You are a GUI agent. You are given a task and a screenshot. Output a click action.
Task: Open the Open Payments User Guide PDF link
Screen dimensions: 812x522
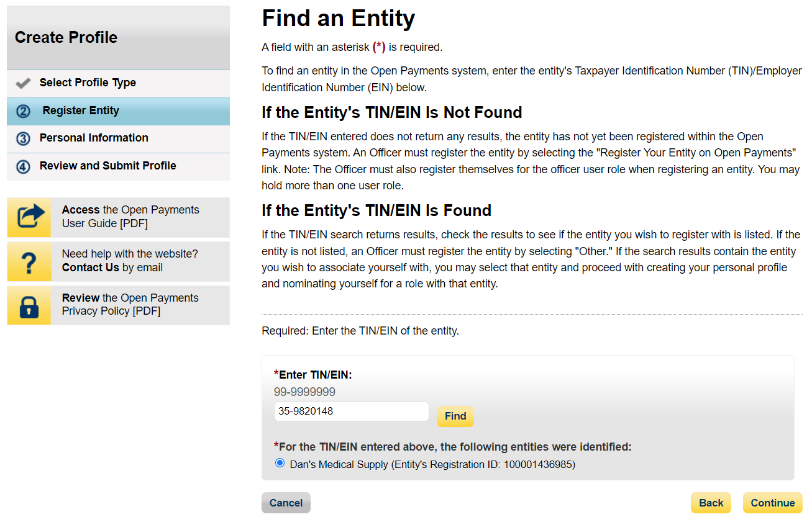pos(130,217)
